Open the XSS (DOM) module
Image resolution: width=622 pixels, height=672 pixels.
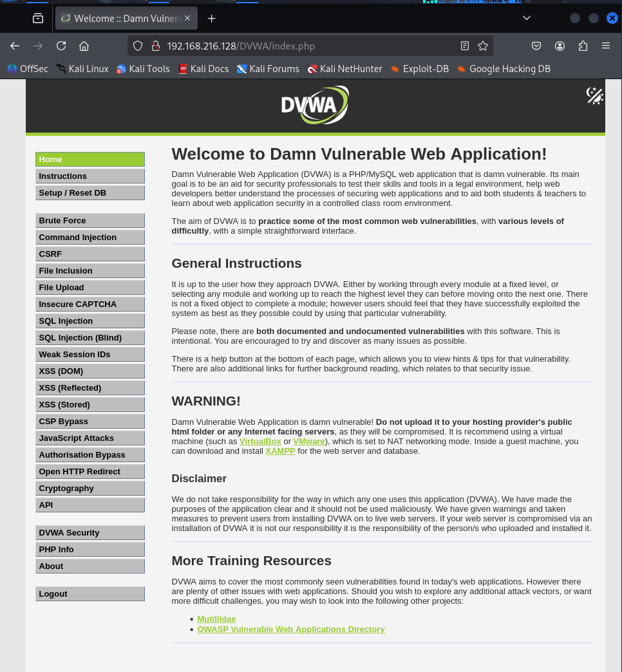coord(90,371)
